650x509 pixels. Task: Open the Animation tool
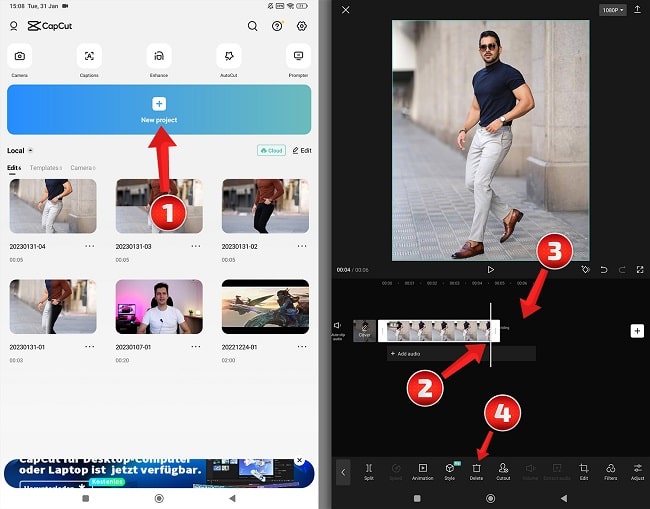pyautogui.click(x=422, y=472)
